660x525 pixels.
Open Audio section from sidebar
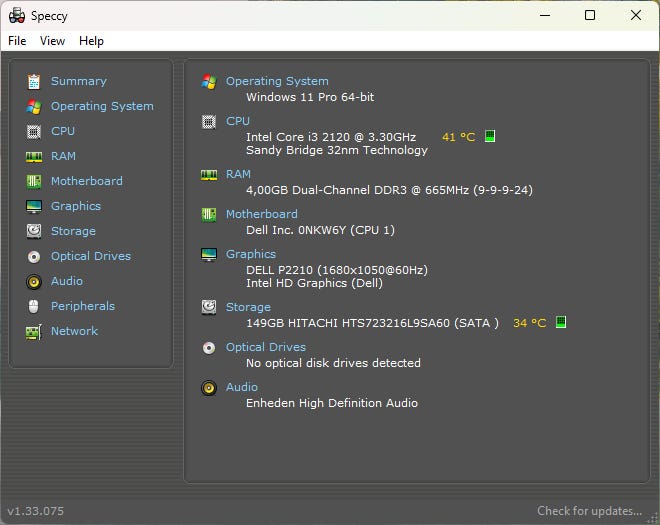[x=67, y=281]
